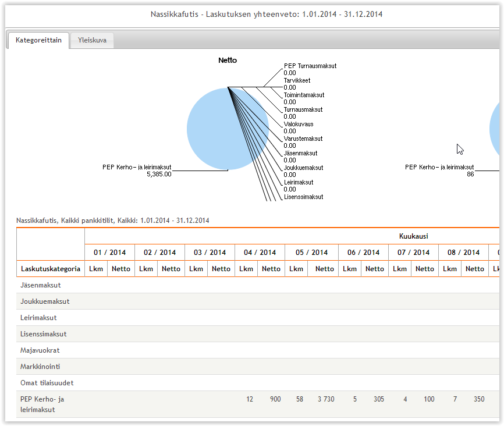Select the PEP Kerho- ja leirimaksut row label
This screenshot has height=426, width=504.
[x=42, y=404]
